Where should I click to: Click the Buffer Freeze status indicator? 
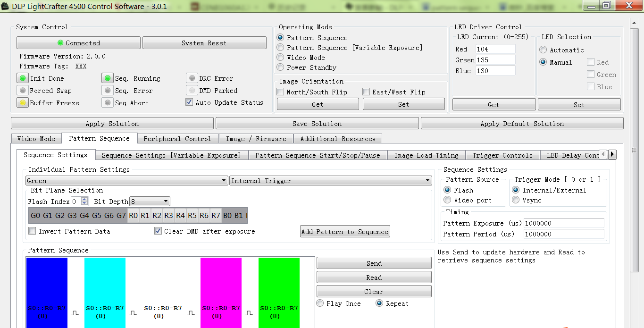[22, 103]
